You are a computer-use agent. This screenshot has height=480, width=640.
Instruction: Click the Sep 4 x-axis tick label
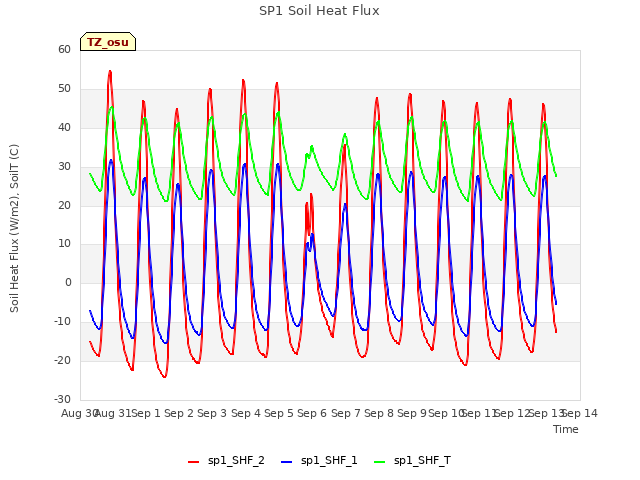(246, 413)
